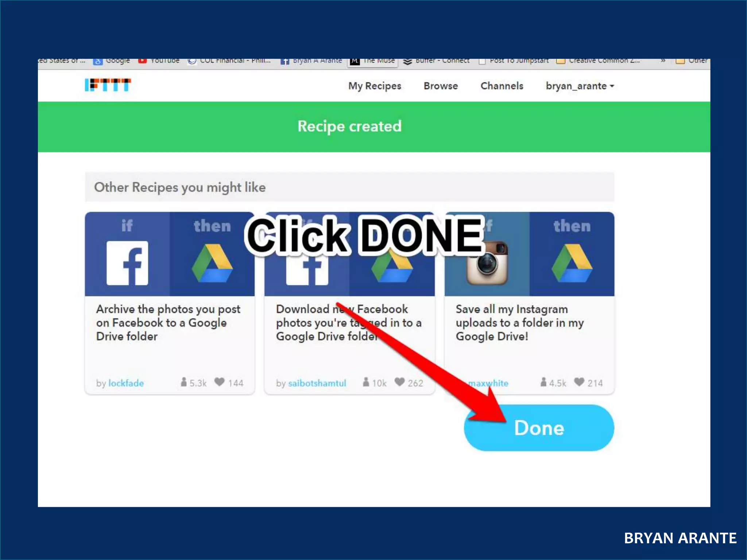Go to My Recipes
The height and width of the screenshot is (560, 747).
pyautogui.click(x=375, y=86)
